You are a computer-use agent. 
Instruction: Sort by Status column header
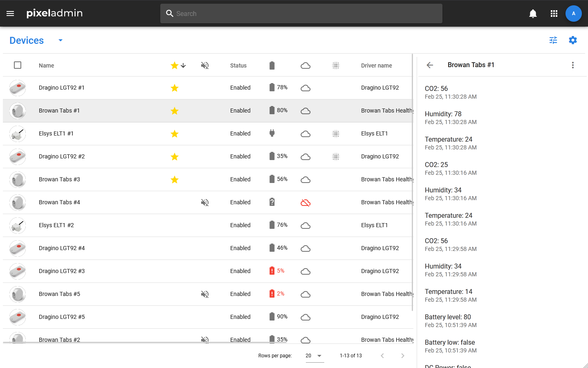point(238,65)
